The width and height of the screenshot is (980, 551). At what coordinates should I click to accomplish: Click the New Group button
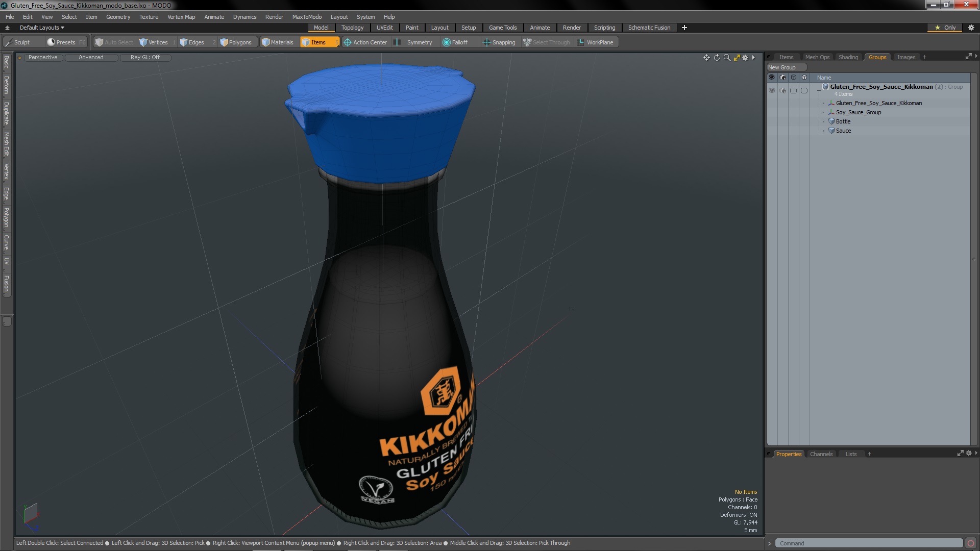pos(786,67)
